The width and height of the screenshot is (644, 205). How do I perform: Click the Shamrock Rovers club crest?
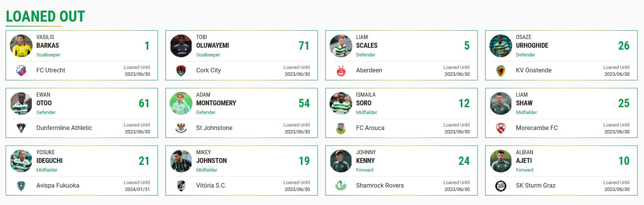pyautogui.click(x=341, y=186)
